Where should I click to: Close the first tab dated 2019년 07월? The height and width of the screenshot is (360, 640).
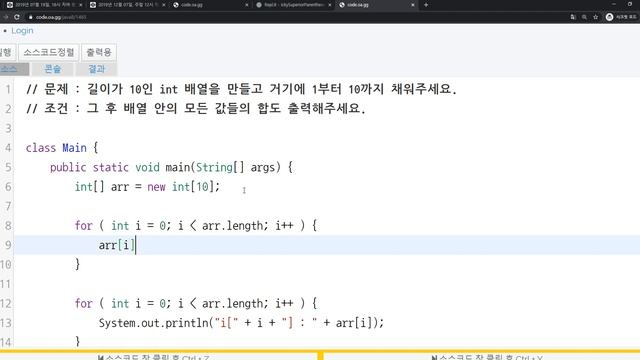(x=80, y=5)
